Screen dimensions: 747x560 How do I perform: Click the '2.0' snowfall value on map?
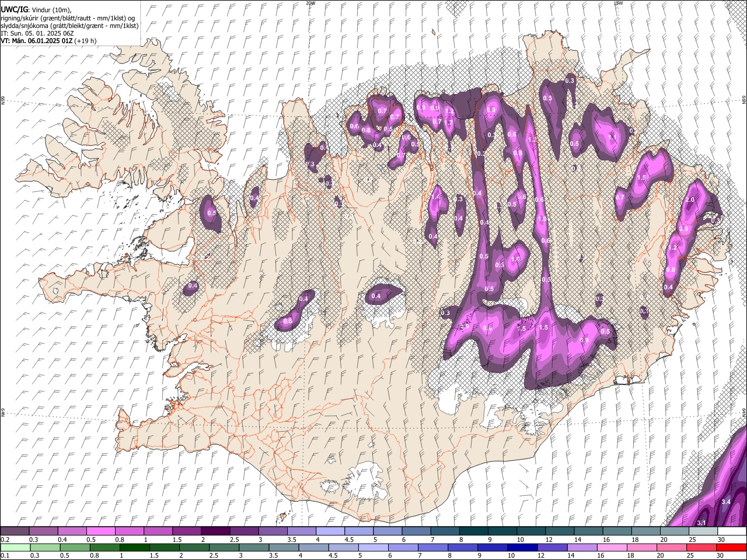point(690,200)
